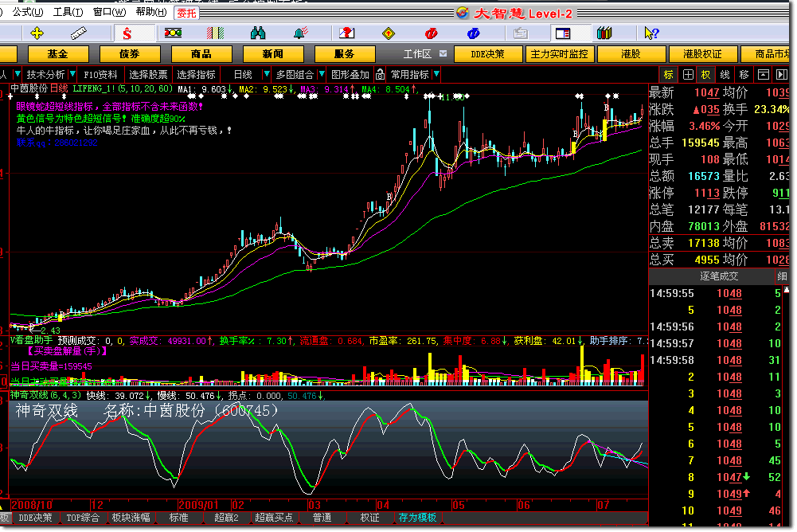Screen dimensions: 797x532
Task: Click the yellow four-arrow move icon
Action: pyautogui.click(x=37, y=33)
